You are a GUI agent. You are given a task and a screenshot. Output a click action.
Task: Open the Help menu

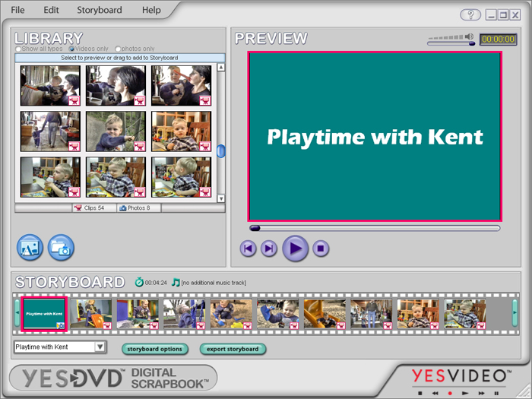pyautogui.click(x=151, y=10)
